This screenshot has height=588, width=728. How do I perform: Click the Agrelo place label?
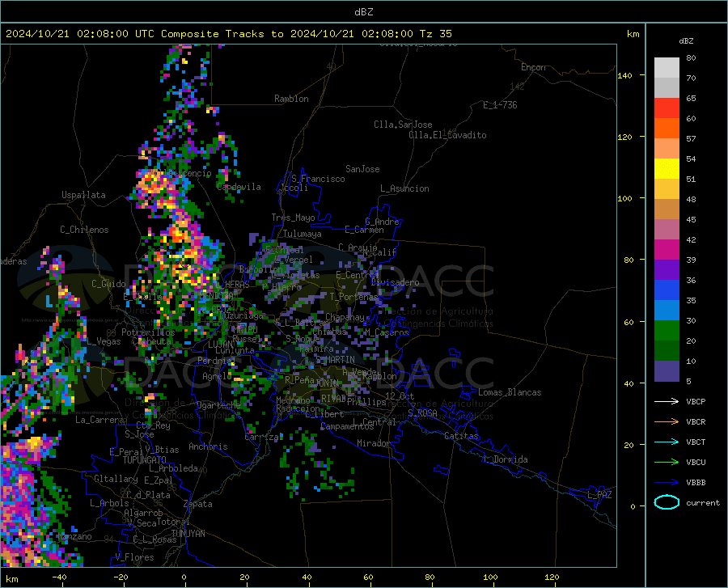tap(217, 376)
